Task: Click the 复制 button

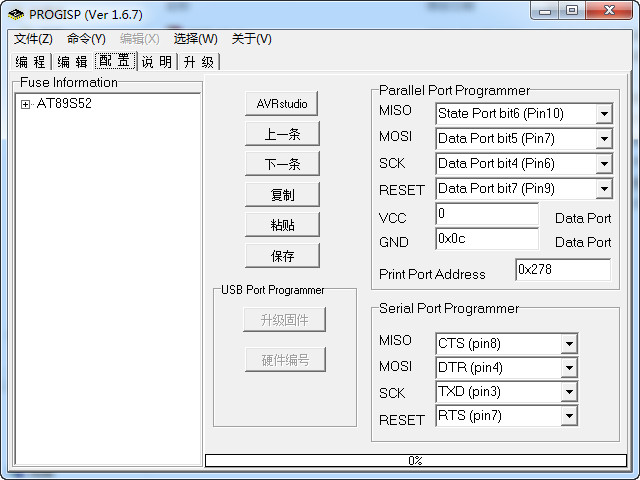Action: pyautogui.click(x=282, y=194)
